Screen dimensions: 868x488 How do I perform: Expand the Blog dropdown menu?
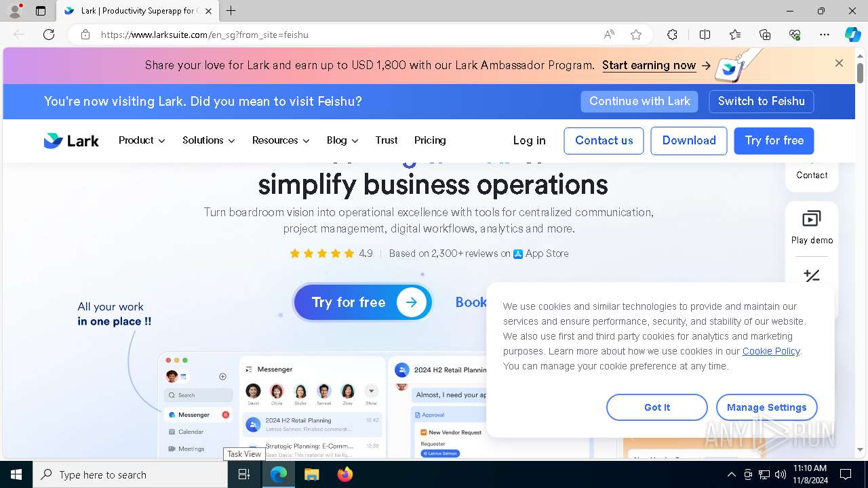[x=342, y=140]
